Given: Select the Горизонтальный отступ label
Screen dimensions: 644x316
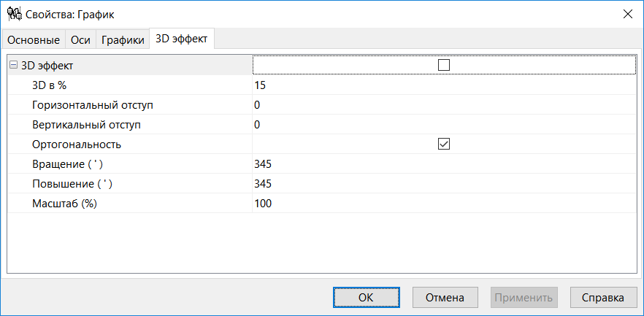Looking at the screenshot, I should [93, 105].
